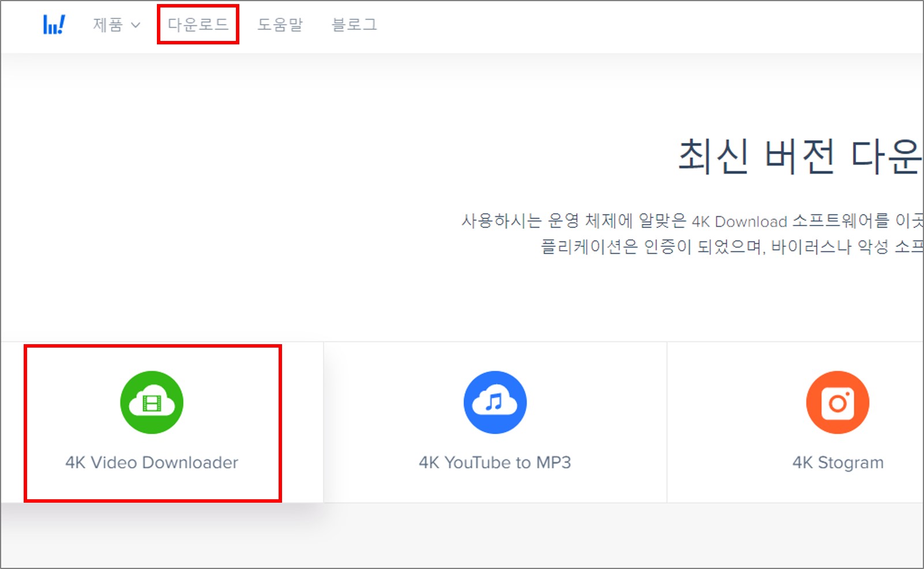Select the 4K YouTube to MP3 label
This screenshot has height=569, width=924.
(495, 462)
